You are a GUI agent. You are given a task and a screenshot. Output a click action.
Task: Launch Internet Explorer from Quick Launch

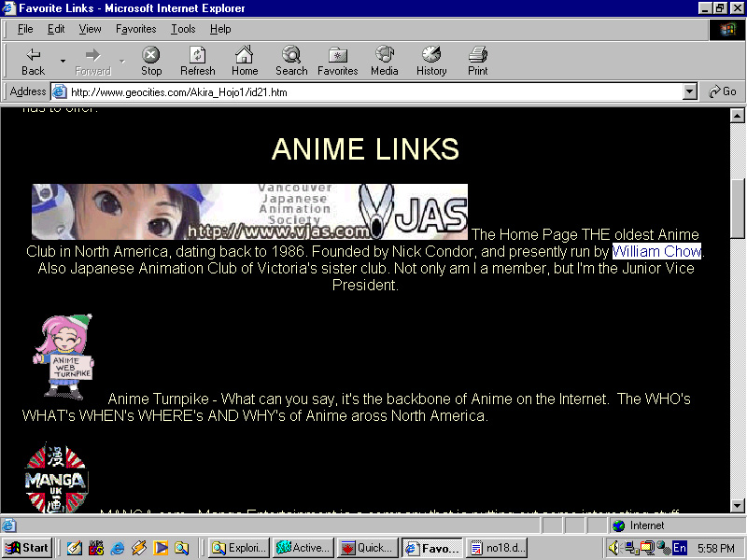(118, 548)
